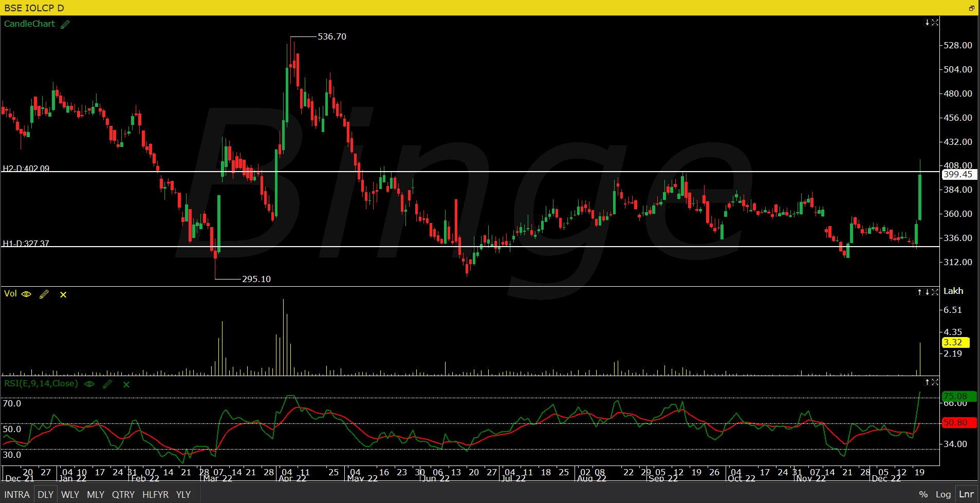980x503 pixels.
Task: Select the DLY daily timeframe tab
Action: tap(46, 494)
